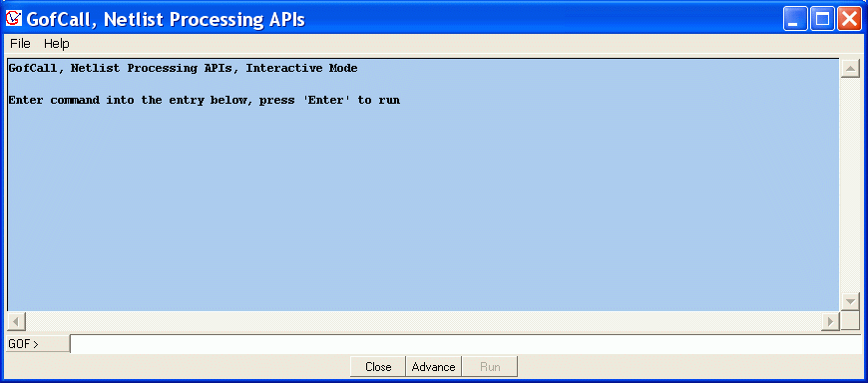Screen dimensions: 868x383
Task: Click the window title bar text
Action: pyautogui.click(x=166, y=19)
